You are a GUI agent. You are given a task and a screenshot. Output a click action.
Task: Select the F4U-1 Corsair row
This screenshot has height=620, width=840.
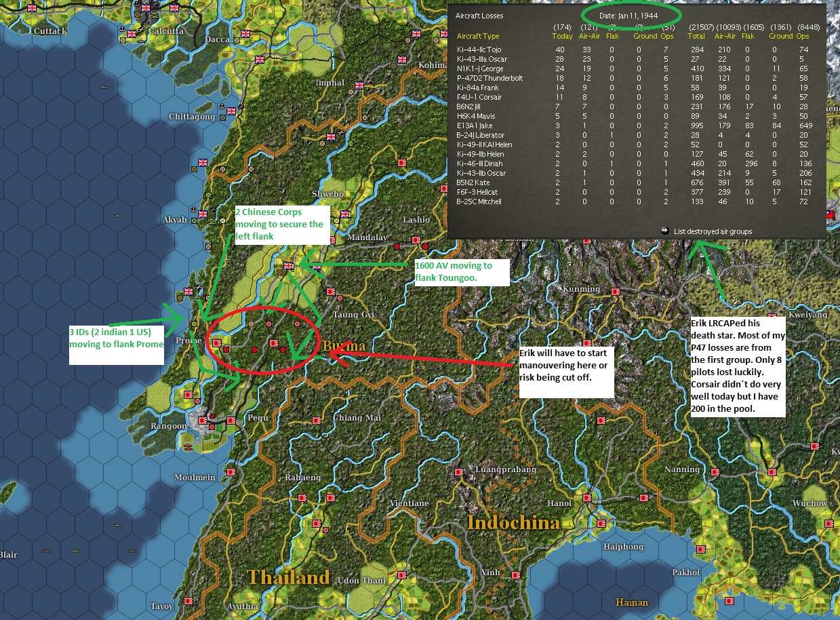[x=634, y=97]
